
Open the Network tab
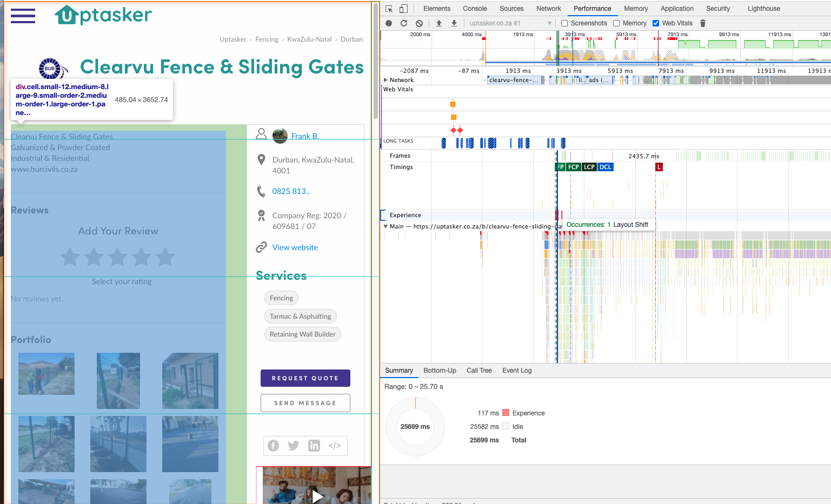(549, 9)
